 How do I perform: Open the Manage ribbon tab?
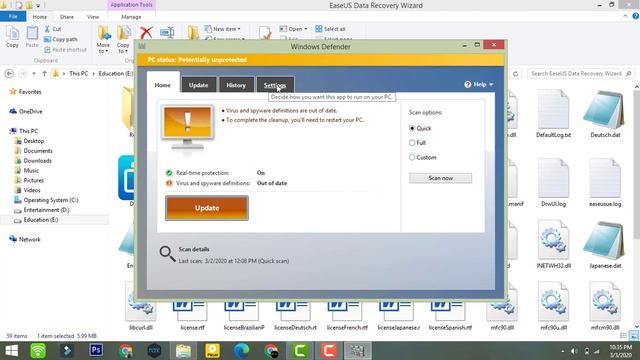coord(131,17)
